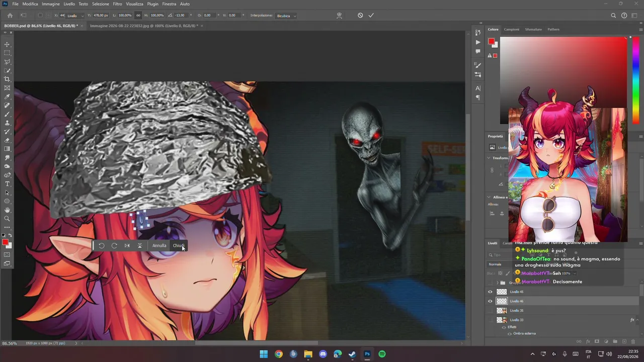The width and height of the screenshot is (644, 362).
Task: Open the Comments panel icon
Action: tap(478, 51)
